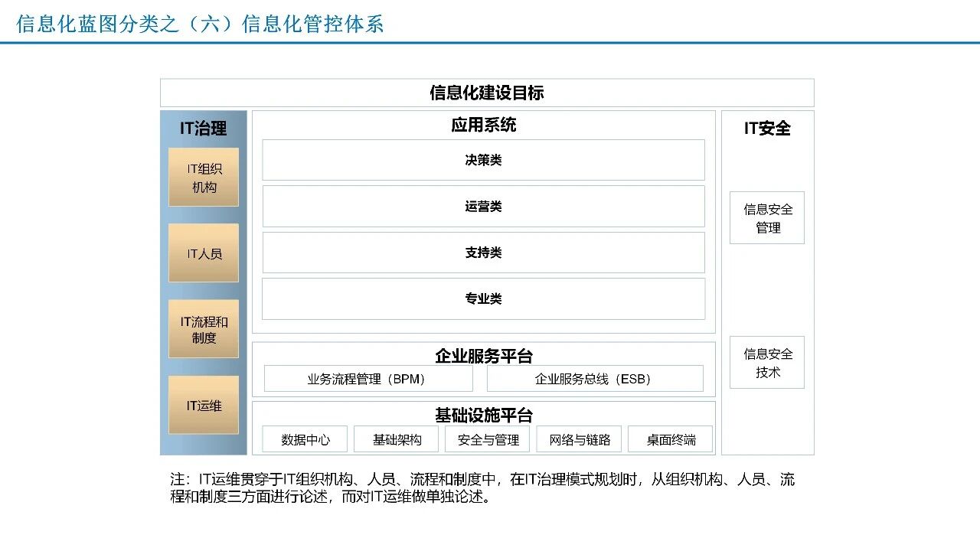
Task: Select the 安全与管理 box
Action: 488,439
